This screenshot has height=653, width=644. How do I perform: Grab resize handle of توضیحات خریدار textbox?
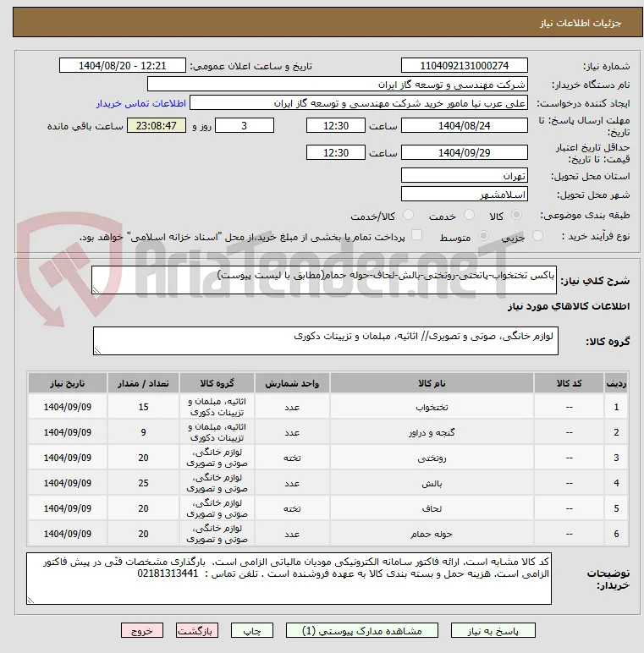tap(30, 600)
